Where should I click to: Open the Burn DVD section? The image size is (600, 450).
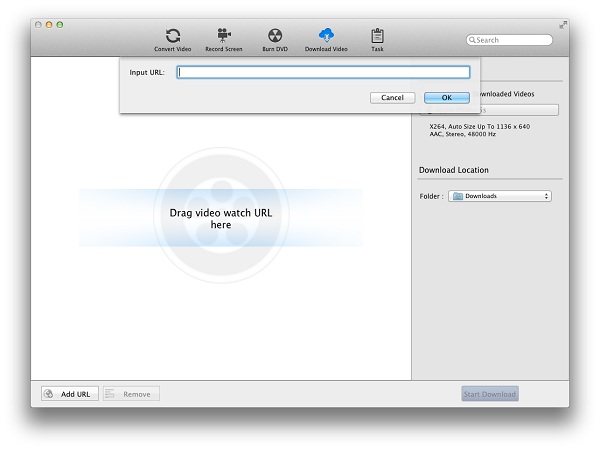[x=275, y=40]
